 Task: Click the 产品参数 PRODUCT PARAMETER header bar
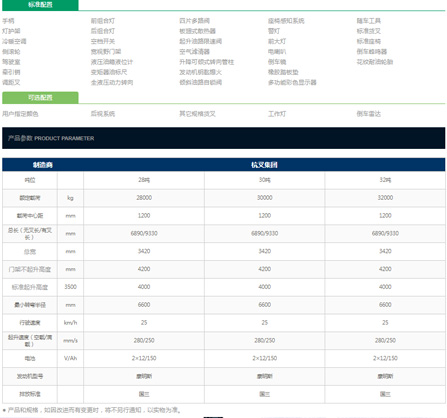pos(223,138)
